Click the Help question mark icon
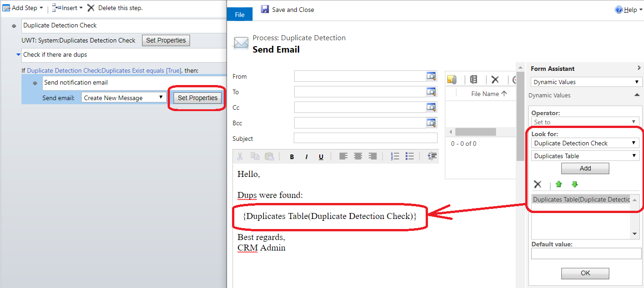The width and height of the screenshot is (644, 288). (x=619, y=10)
